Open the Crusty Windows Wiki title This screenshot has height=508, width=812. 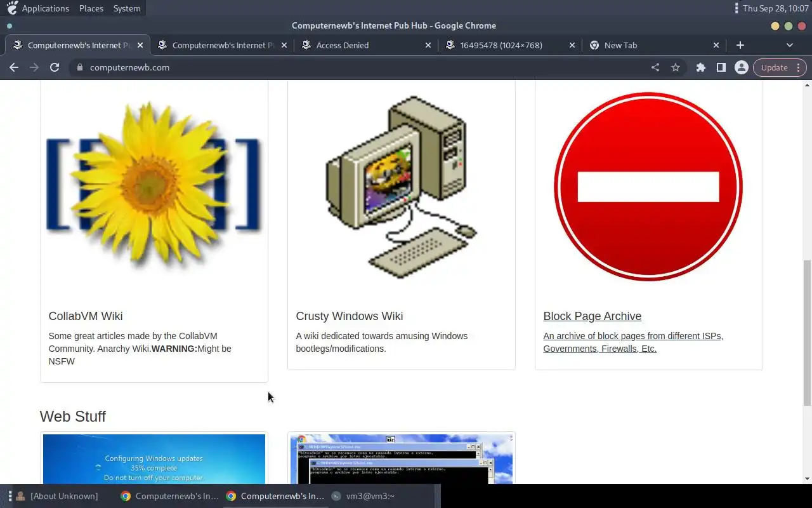tap(350, 316)
